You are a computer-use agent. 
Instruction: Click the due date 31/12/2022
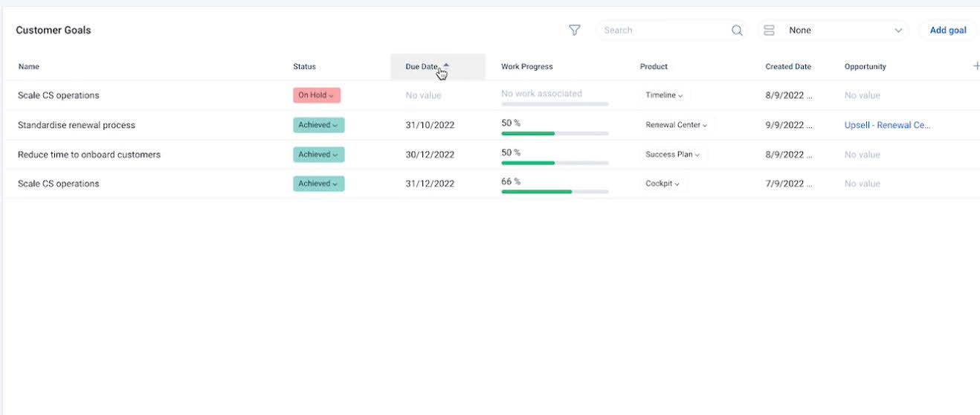[430, 184]
